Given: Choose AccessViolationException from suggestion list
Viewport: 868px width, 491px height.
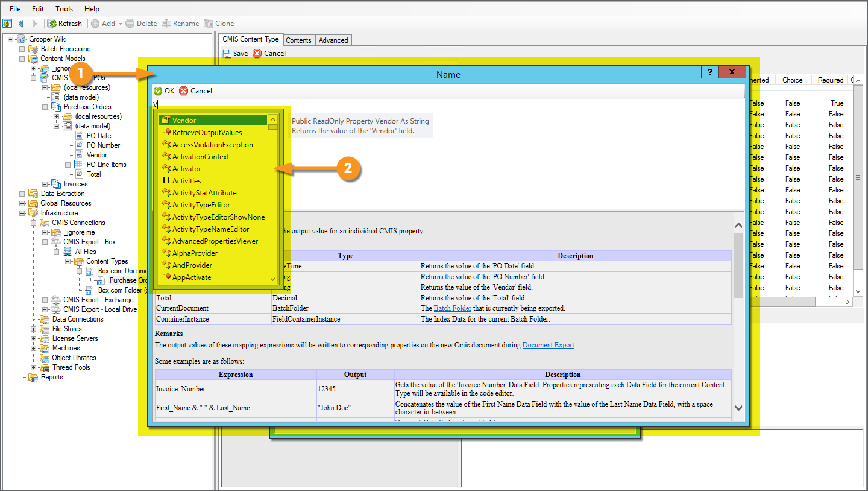Looking at the screenshot, I should click(212, 145).
